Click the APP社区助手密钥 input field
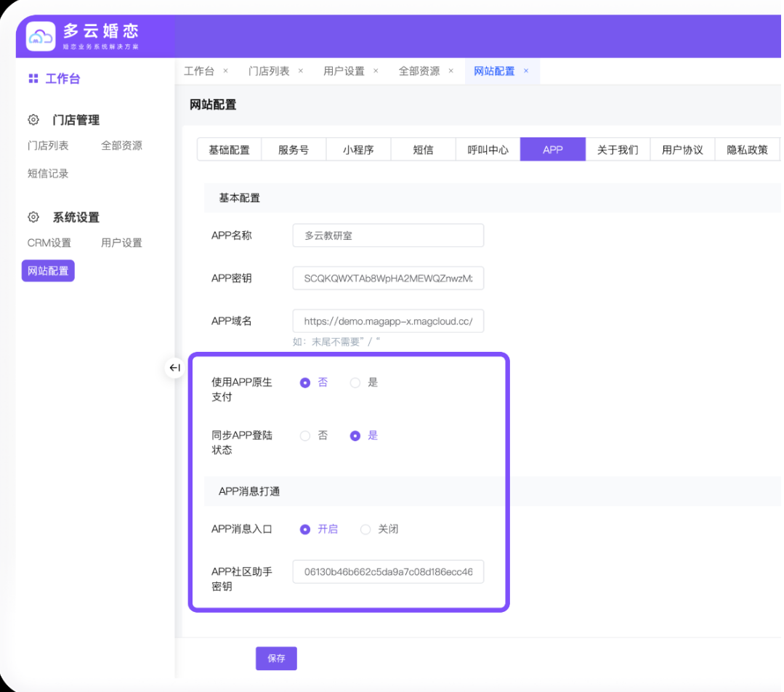The height and width of the screenshot is (692, 784). 388,572
